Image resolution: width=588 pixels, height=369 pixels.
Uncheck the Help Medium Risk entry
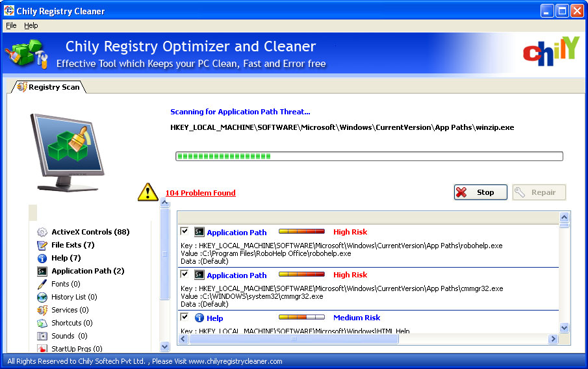coord(184,317)
